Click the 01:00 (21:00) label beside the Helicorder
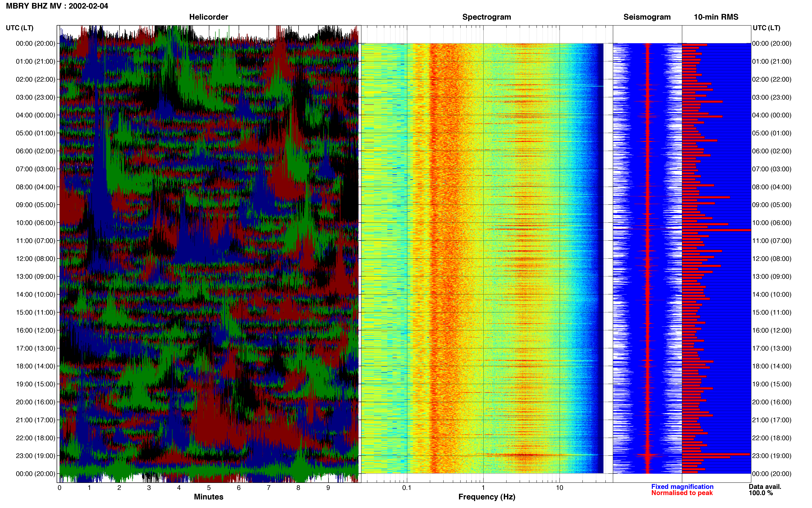 coord(36,61)
